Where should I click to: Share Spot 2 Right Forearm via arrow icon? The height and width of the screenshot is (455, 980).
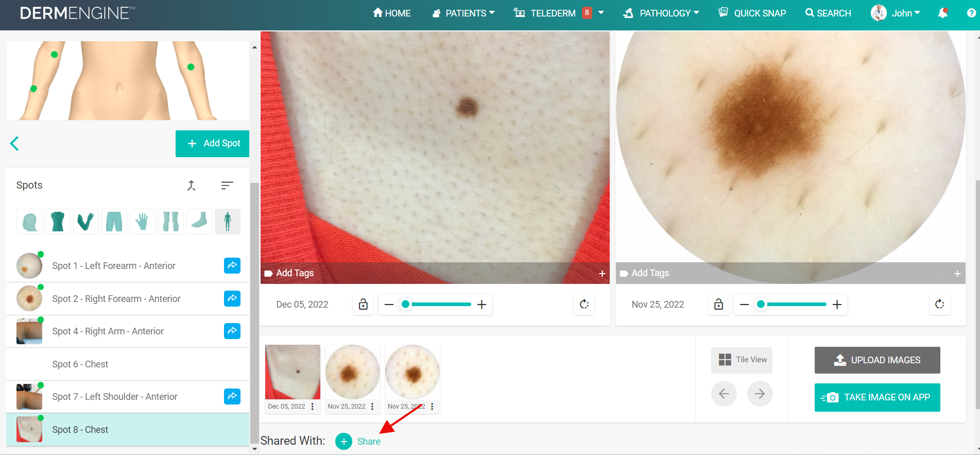click(232, 298)
